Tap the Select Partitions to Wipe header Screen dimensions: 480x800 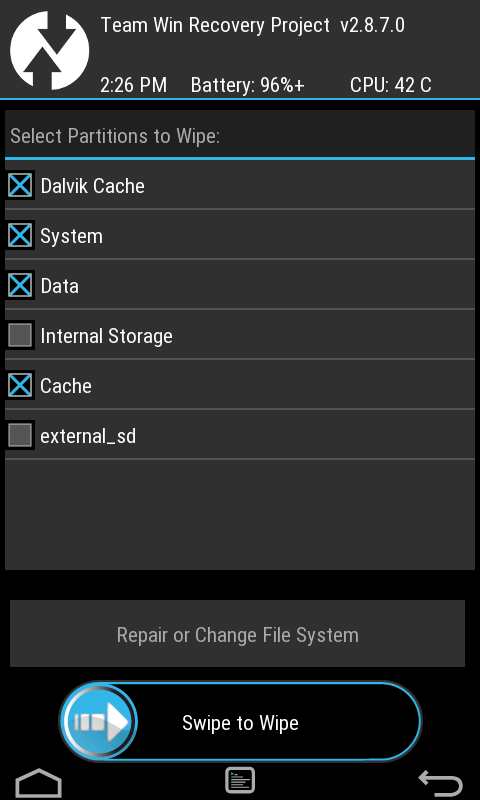115,136
